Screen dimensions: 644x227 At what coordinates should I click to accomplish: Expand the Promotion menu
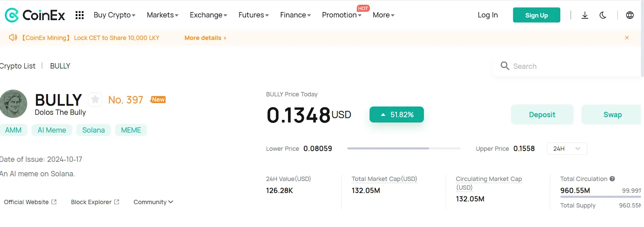[342, 15]
